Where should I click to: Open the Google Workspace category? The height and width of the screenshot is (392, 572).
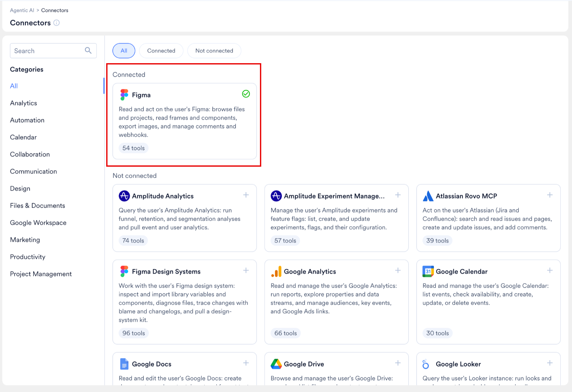point(38,223)
